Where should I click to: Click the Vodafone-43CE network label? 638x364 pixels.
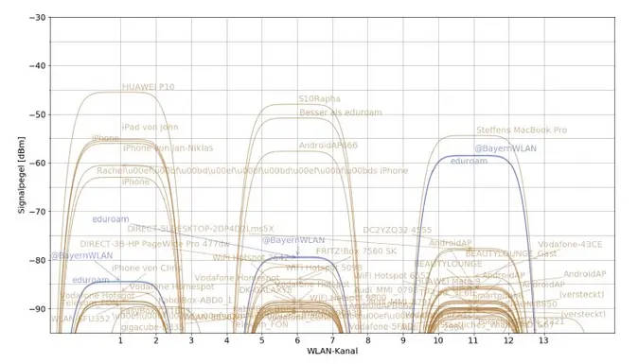[570, 244]
